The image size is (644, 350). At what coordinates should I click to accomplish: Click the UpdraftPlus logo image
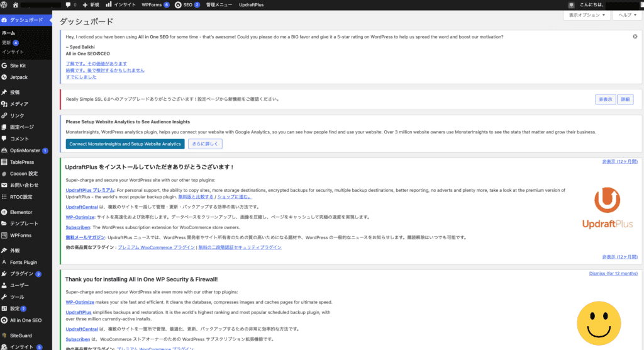point(608,208)
